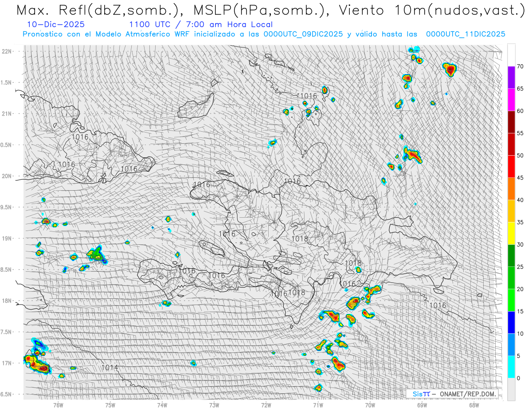
Task: Click the init time '0000UTC_09DIC2025'
Action: coord(303,34)
